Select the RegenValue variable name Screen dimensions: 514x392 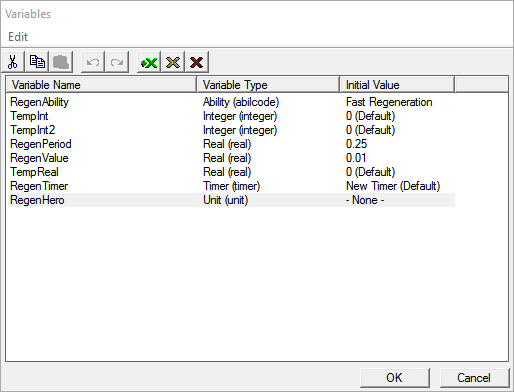pyautogui.click(x=39, y=158)
